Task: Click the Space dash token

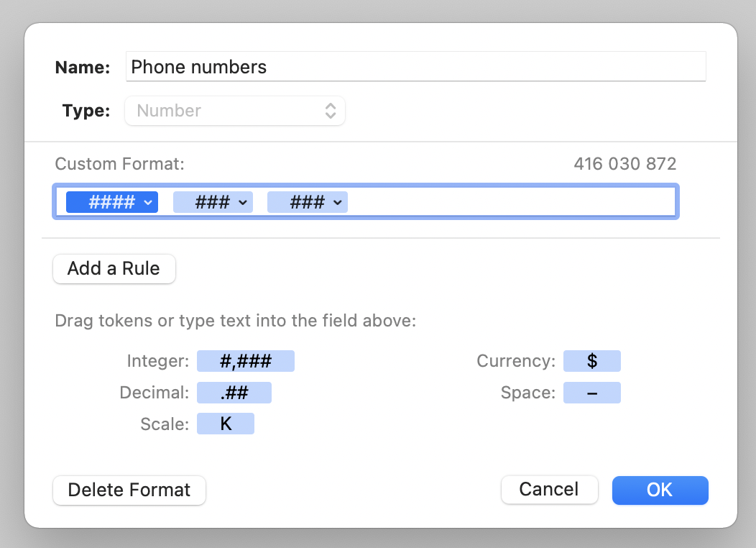Action: click(591, 393)
